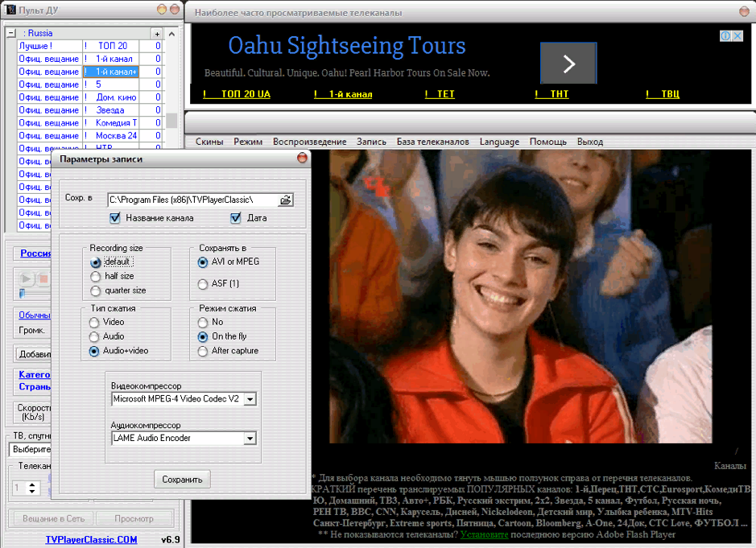Click the play button in remote panel
756x548 pixels.
click(26, 278)
